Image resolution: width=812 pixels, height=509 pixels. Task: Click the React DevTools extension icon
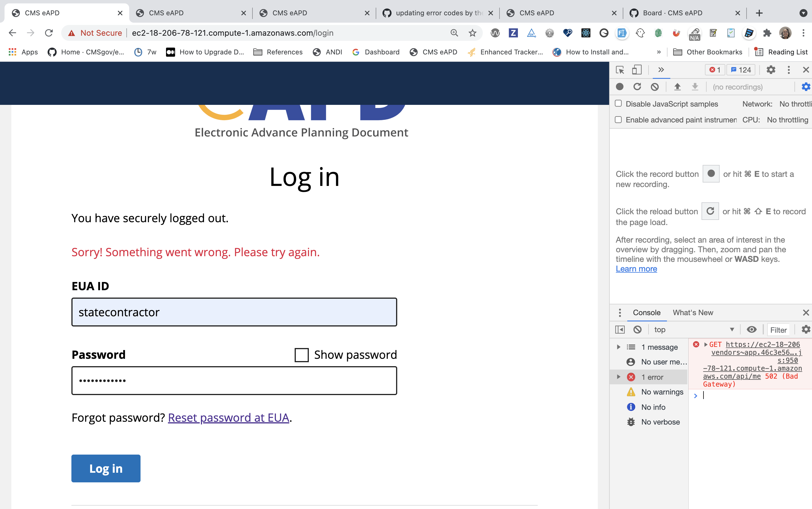click(586, 33)
